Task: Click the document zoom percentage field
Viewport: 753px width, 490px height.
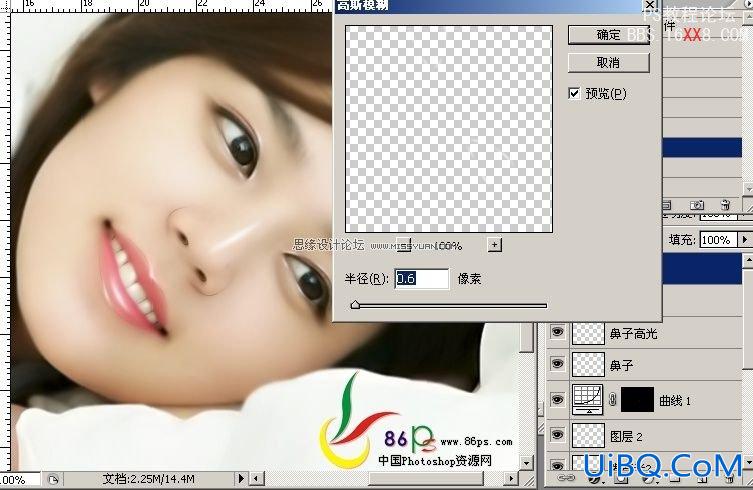Action: 19,479
